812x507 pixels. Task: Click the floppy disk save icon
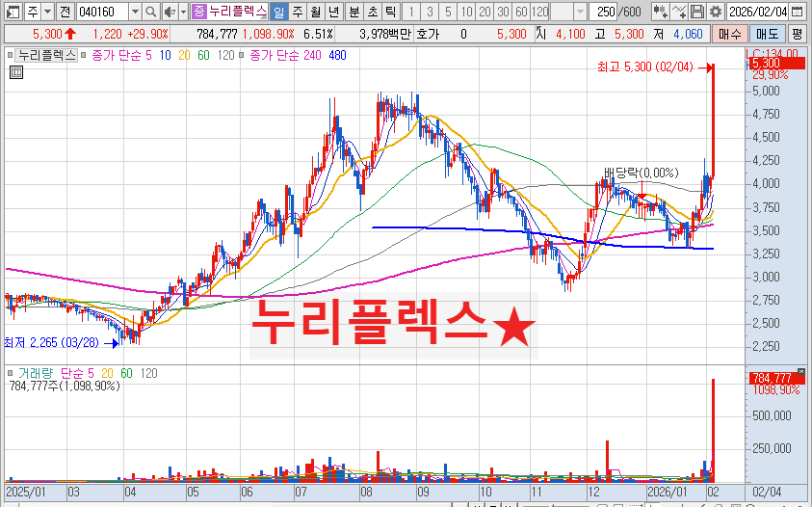697,12
